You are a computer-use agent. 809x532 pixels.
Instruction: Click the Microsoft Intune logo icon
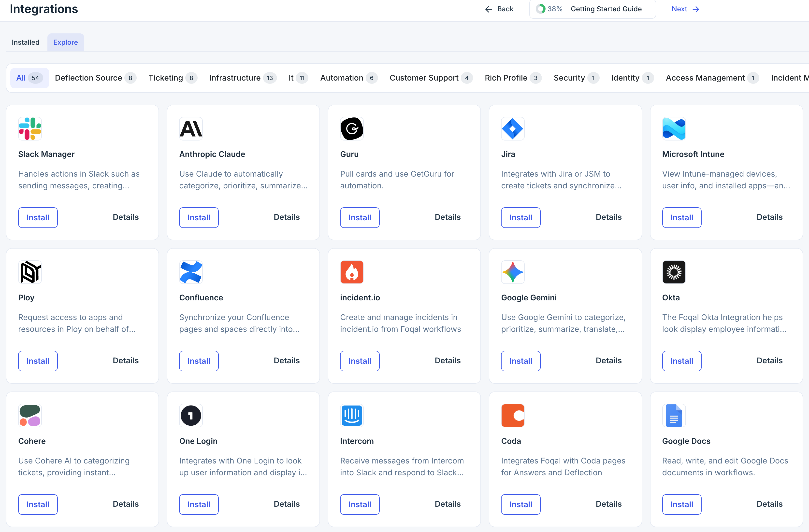point(674,129)
